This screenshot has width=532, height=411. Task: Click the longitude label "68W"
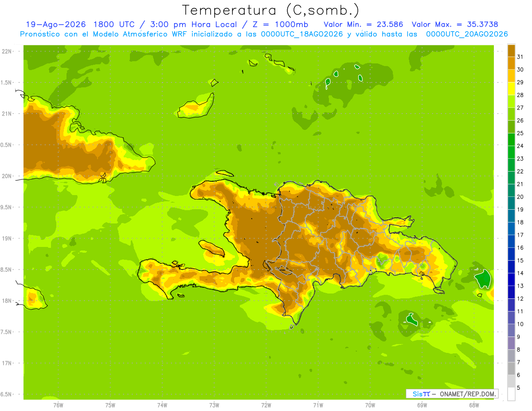(x=474, y=405)
